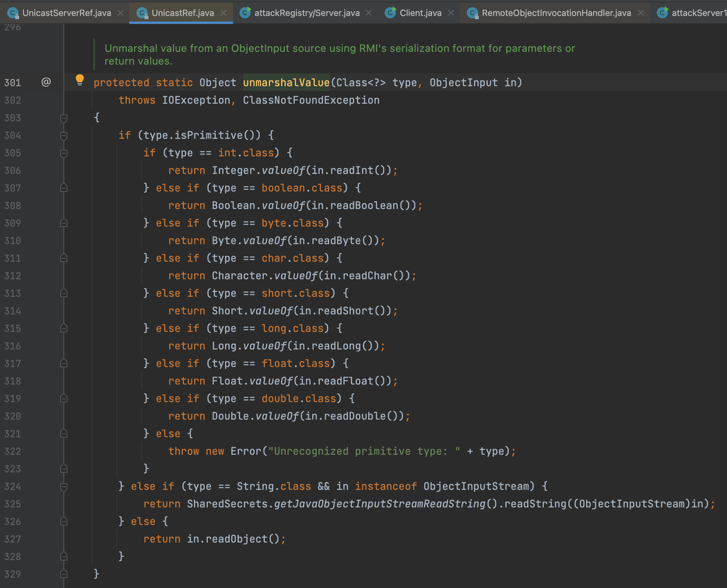This screenshot has width=727, height=588.
Task: Collapse the method body fold at line 303
Action: coord(64,118)
